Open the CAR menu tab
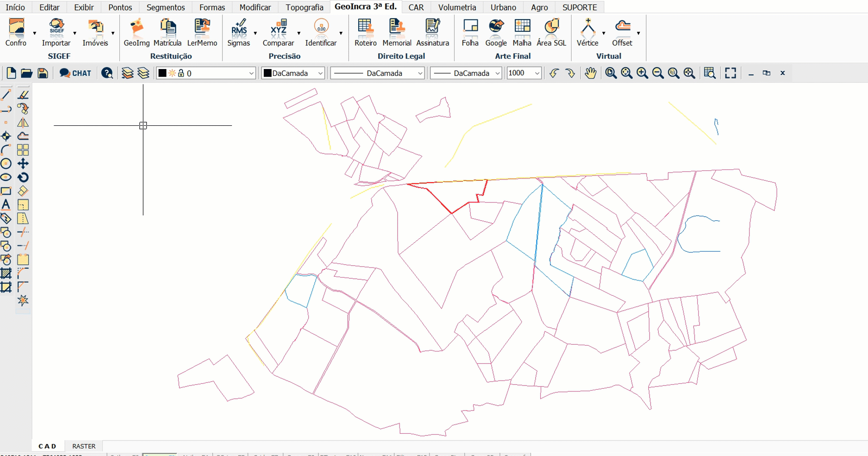The image size is (868, 456). coord(416,7)
